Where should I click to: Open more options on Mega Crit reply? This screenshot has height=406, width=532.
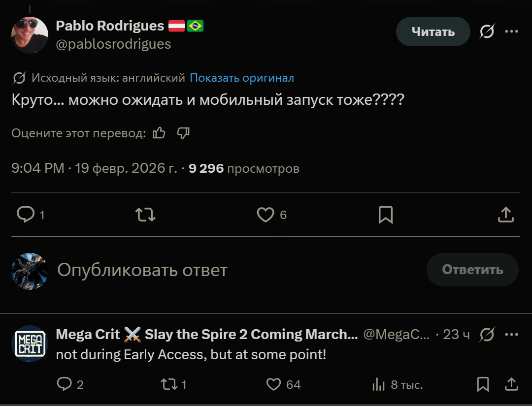coord(512,335)
